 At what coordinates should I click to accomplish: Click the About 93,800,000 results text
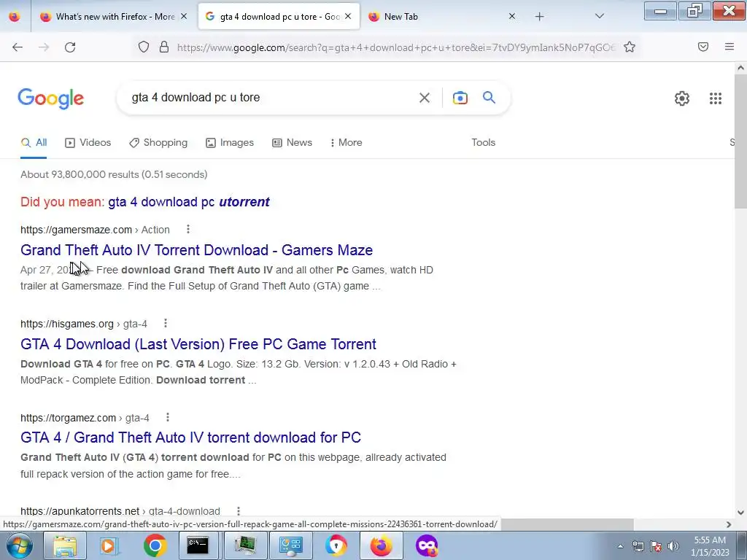(x=114, y=174)
